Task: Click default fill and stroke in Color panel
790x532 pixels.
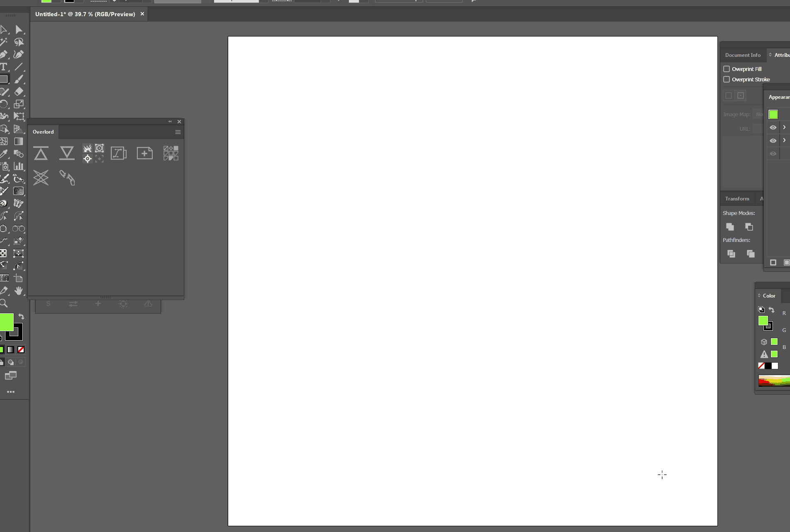Action: 761,310
